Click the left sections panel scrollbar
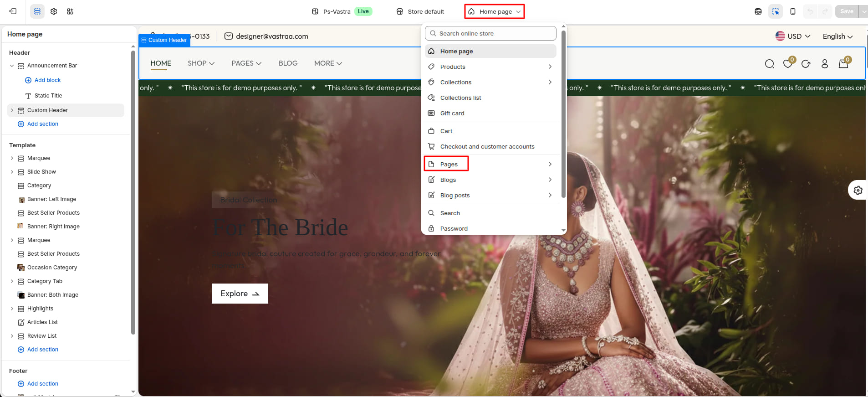Screen dimensions: 868x397 click(133, 192)
